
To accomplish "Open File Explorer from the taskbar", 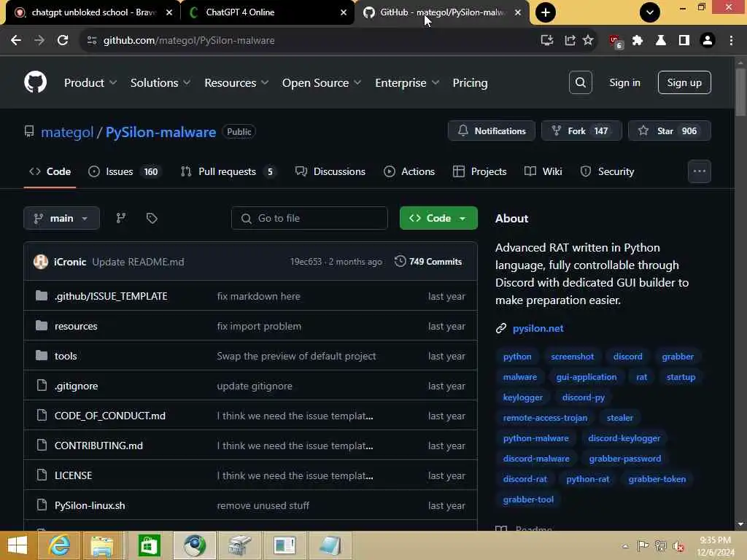I will pyautogui.click(x=102, y=545).
